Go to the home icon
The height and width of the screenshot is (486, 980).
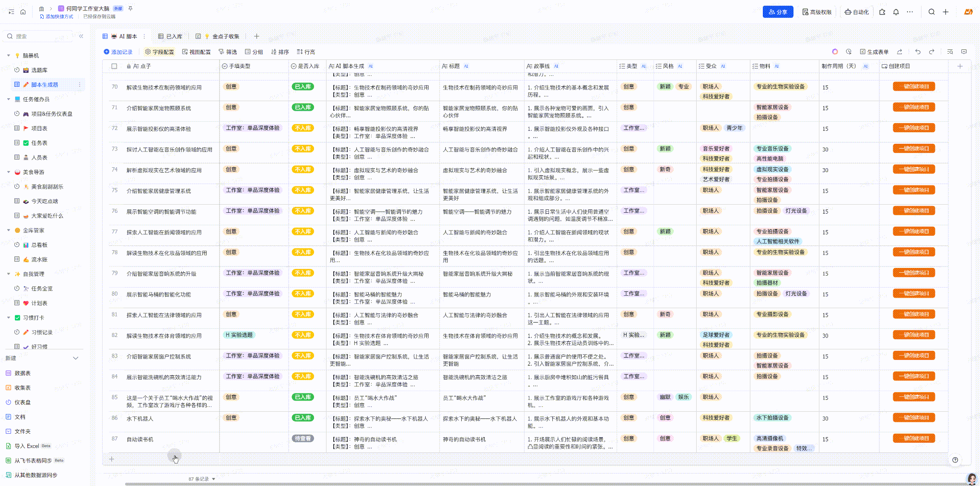(x=23, y=12)
